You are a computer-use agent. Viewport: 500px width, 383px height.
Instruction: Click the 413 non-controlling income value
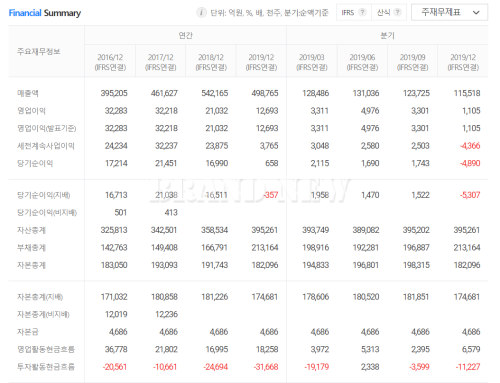coord(171,212)
